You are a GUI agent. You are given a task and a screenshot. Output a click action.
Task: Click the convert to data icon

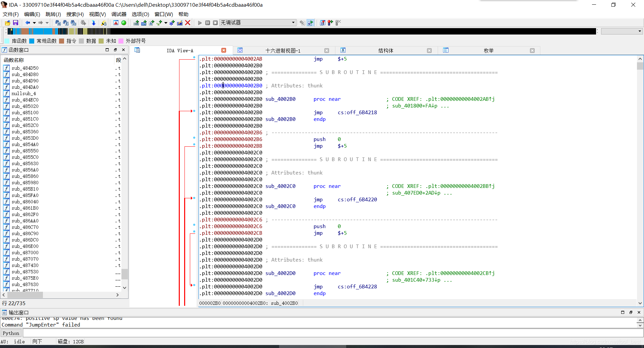(144, 23)
